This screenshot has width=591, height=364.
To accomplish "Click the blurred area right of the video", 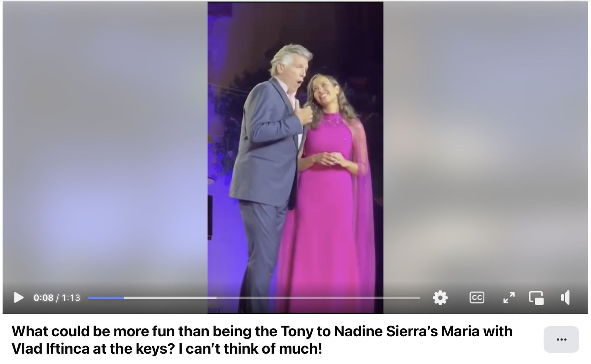I will pyautogui.click(x=485, y=148).
